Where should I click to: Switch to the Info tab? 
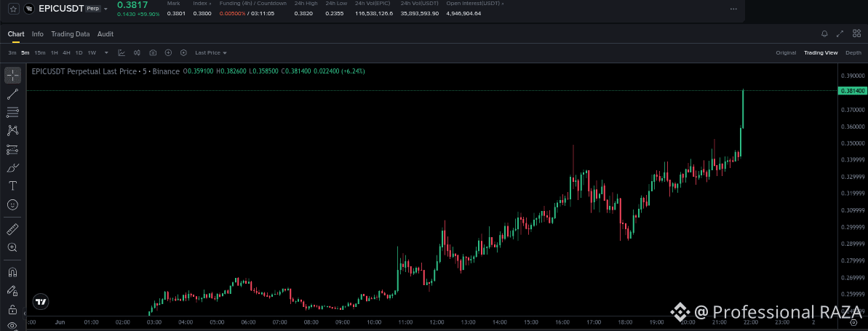[x=38, y=33]
